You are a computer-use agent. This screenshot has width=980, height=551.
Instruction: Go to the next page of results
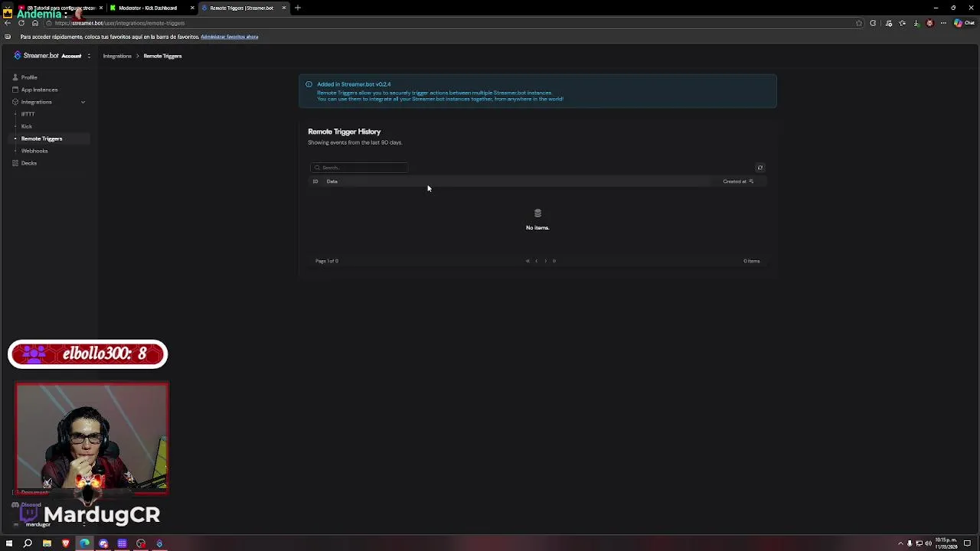pos(545,261)
